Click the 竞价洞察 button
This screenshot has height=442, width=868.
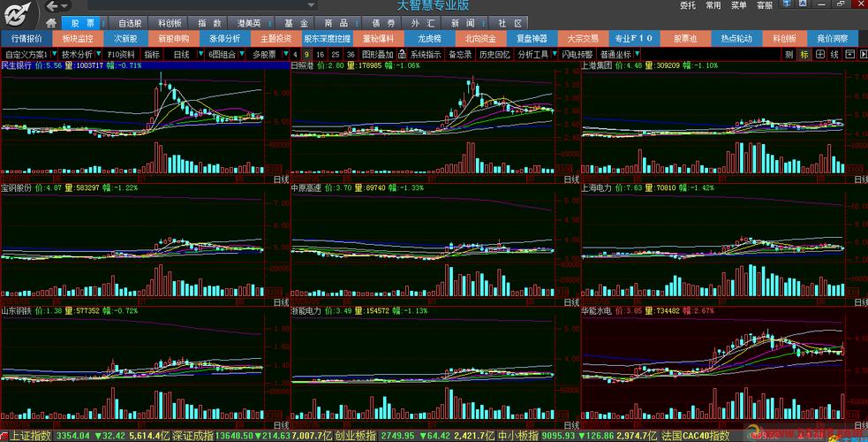(x=833, y=39)
